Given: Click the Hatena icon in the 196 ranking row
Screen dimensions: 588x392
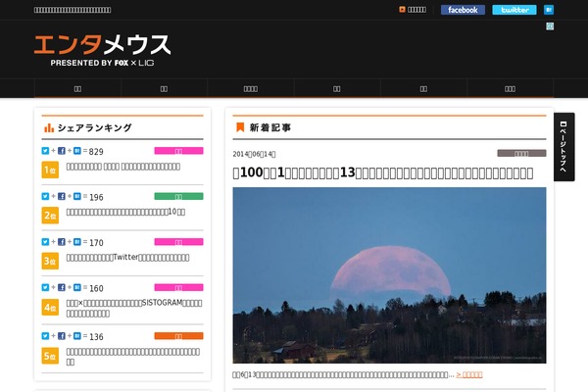Looking at the screenshot, I should (77, 196).
